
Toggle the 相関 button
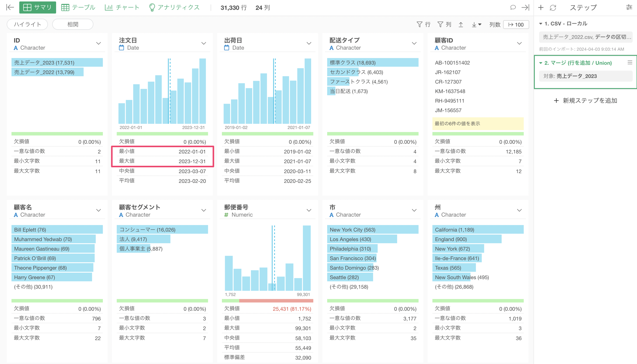[x=73, y=24]
